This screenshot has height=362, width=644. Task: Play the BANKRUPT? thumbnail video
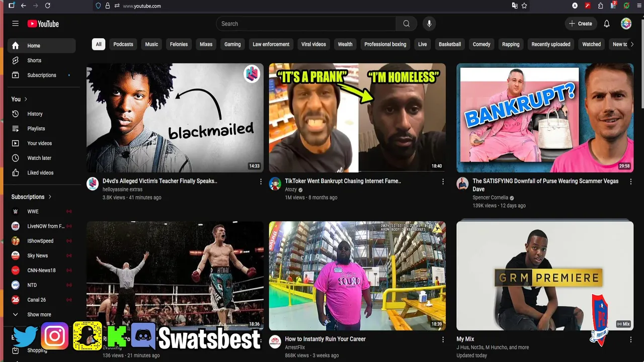click(545, 118)
